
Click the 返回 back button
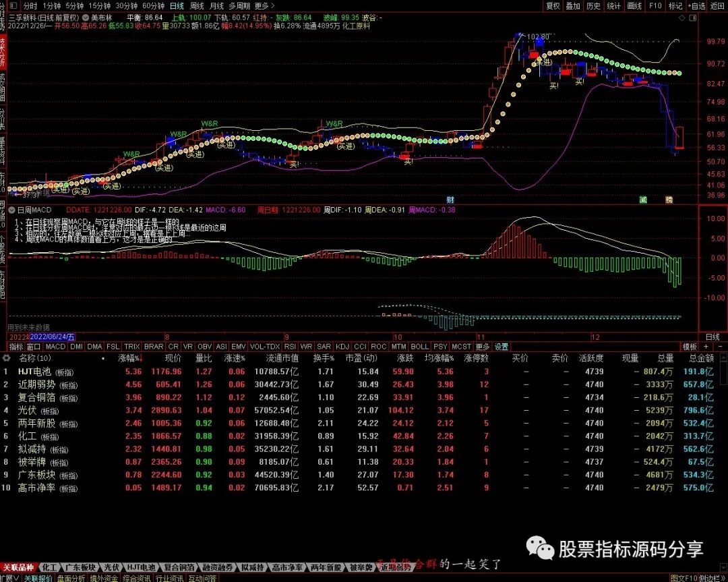tap(717, 6)
